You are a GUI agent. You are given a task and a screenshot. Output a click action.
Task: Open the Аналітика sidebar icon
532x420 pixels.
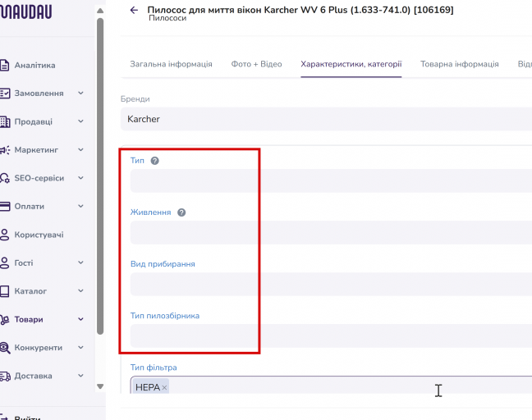(4, 65)
